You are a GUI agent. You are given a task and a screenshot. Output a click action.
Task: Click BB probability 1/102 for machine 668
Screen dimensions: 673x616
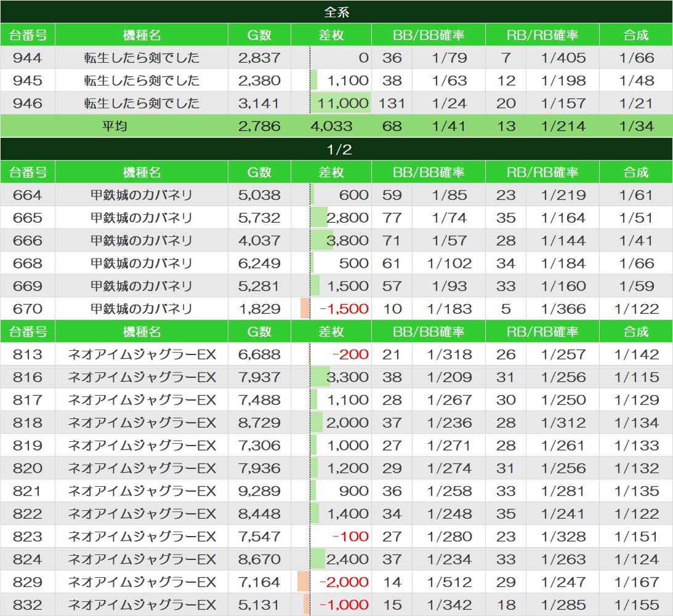tap(449, 263)
